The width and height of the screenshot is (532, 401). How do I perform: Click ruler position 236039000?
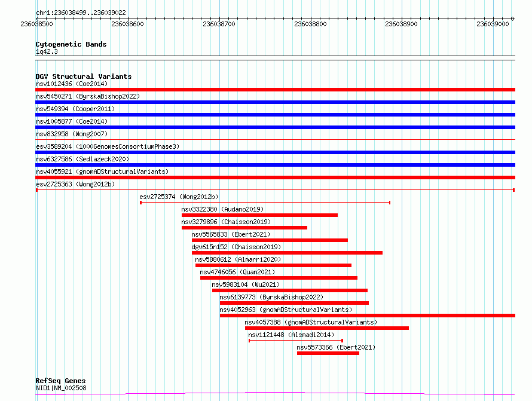point(493,24)
